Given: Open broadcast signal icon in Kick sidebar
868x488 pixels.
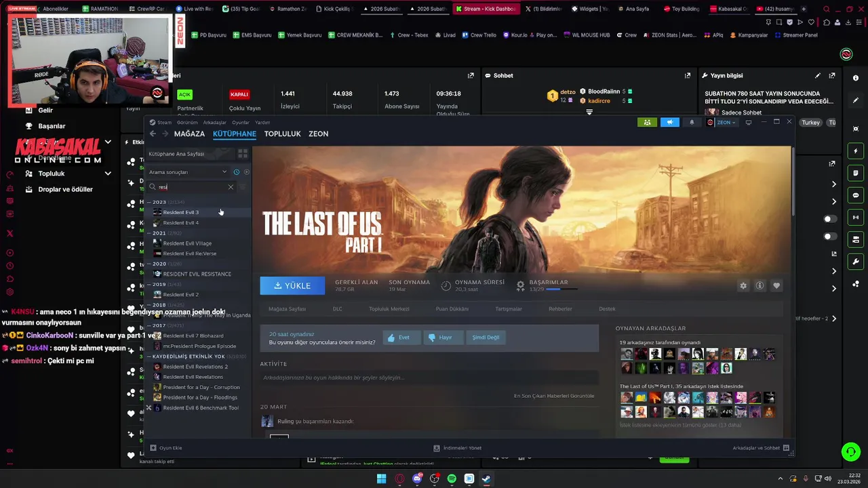Looking at the screenshot, I should 856,218.
